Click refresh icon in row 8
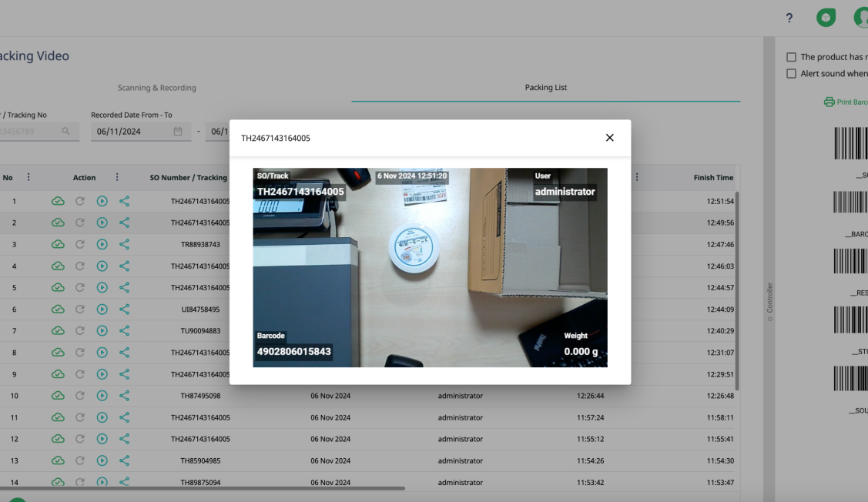868x502 pixels. 79,353
